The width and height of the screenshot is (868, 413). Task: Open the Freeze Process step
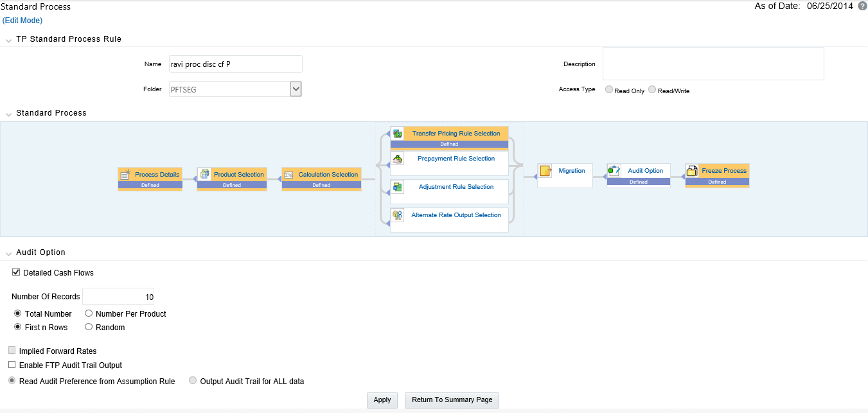[x=724, y=171]
